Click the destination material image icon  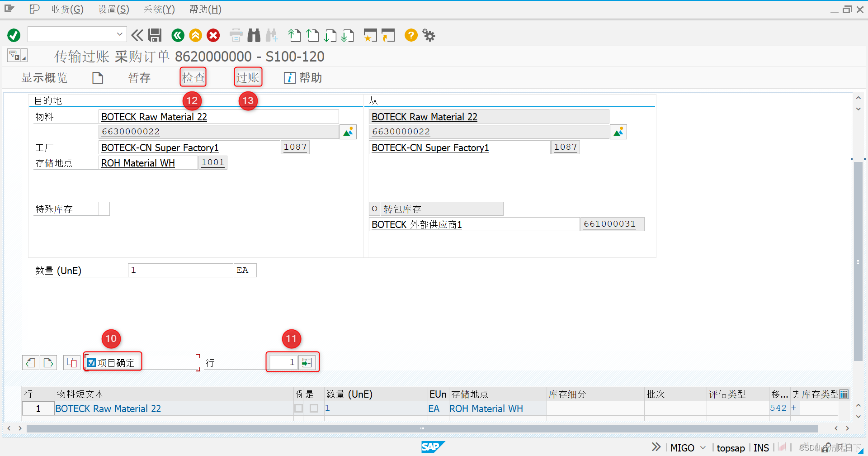(348, 132)
